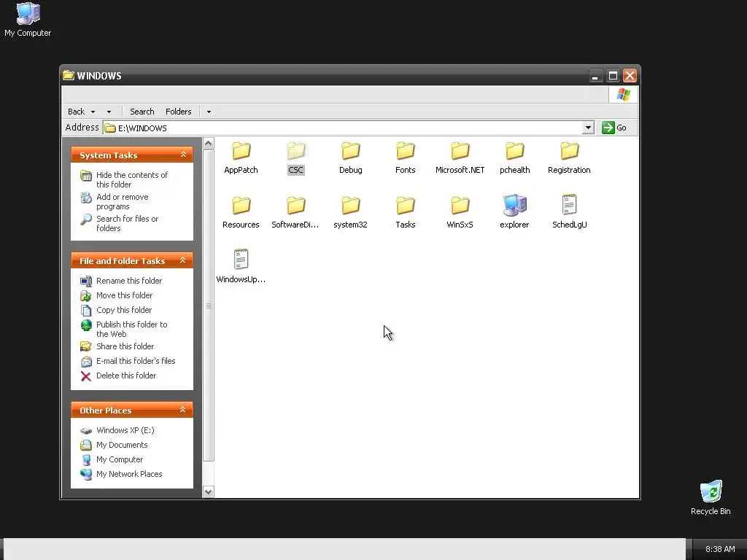This screenshot has height=560, width=747.
Task: Collapse the File and Folder Tasks panel
Action: tap(183, 260)
